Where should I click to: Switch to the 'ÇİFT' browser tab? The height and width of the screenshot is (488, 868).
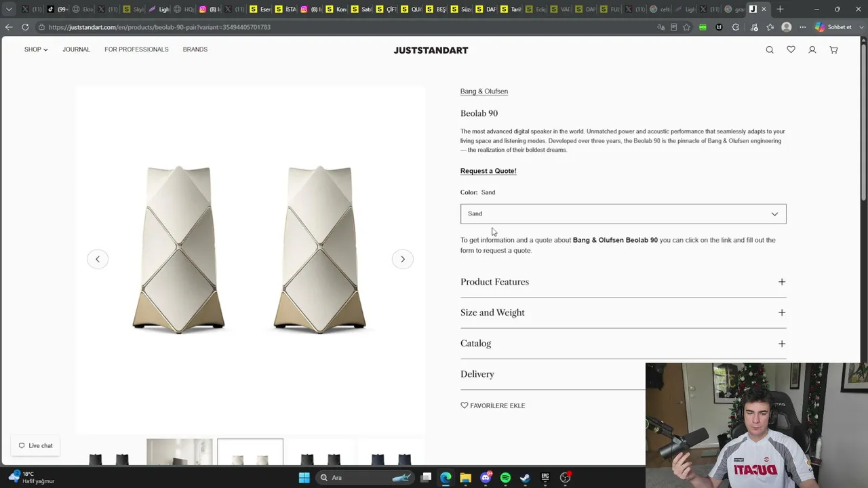(387, 9)
